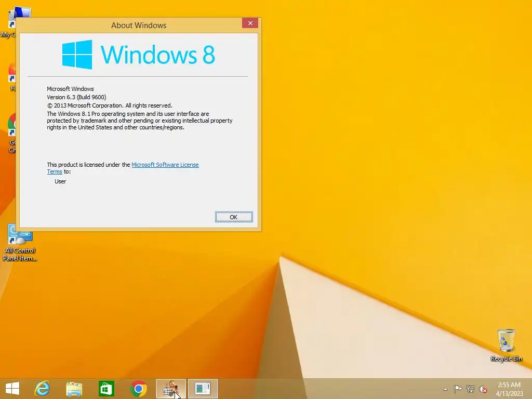Click OK in About Windows dialog
This screenshot has width=532, height=399.
234,217
